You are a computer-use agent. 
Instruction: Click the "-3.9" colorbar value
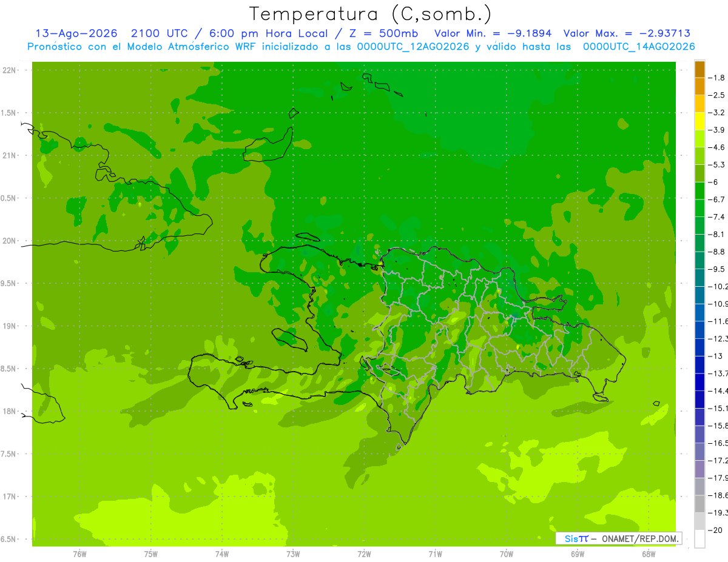tap(716, 130)
